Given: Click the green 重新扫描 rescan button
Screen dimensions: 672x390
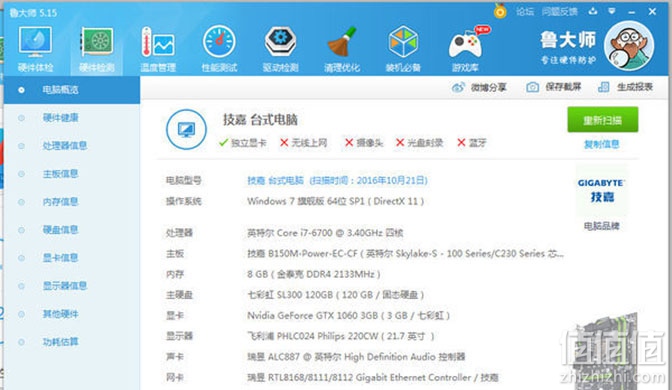Looking at the screenshot, I should pos(603,120).
